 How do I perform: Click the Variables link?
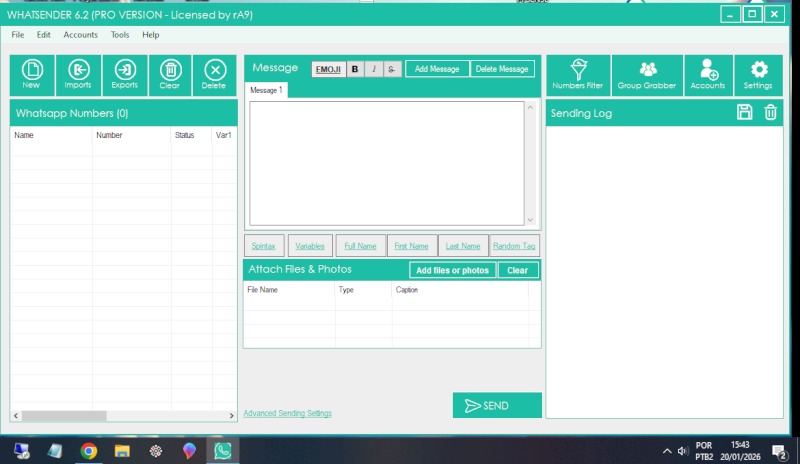310,246
